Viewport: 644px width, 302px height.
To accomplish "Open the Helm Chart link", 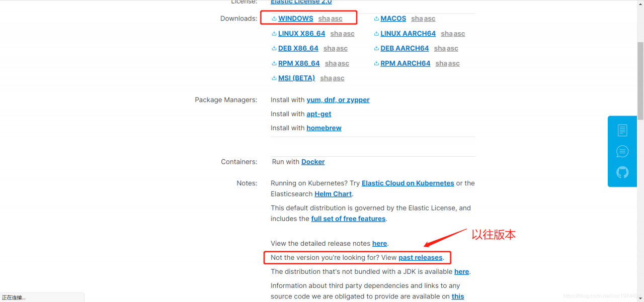I will [333, 194].
